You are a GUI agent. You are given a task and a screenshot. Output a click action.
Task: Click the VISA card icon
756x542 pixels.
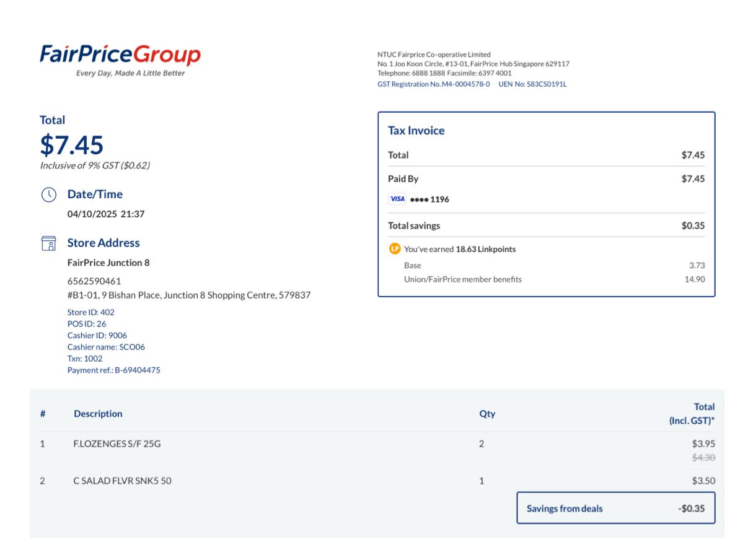(x=397, y=199)
